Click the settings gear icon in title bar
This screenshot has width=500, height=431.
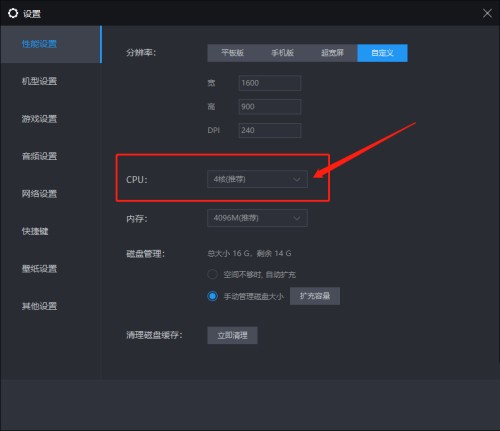[x=13, y=13]
